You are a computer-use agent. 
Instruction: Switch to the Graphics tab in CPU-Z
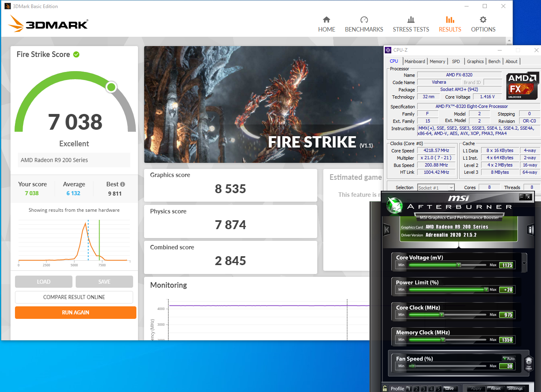tap(475, 61)
